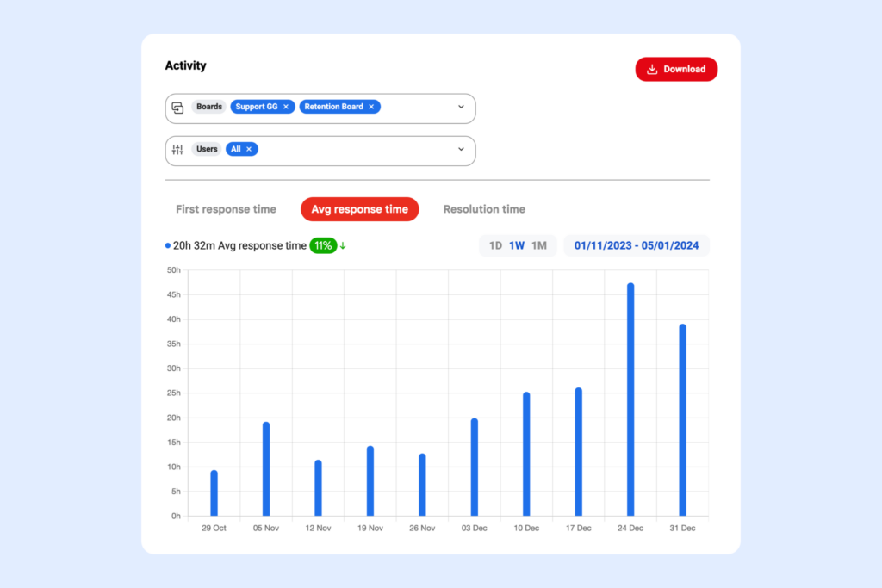Click the Activity heading
The image size is (882, 588).
click(186, 65)
